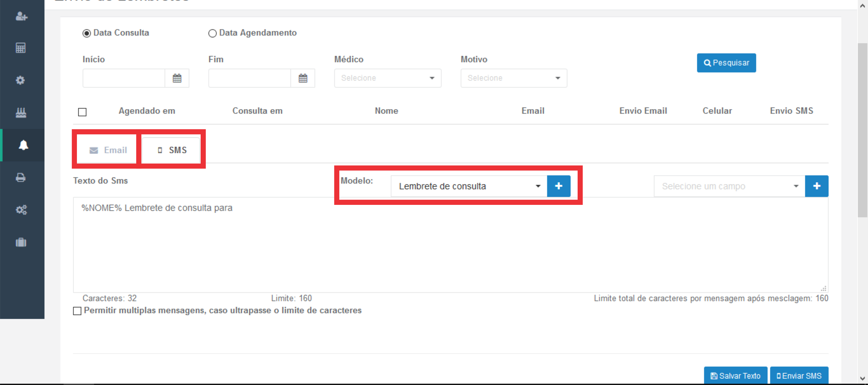This screenshot has width=868, height=385.
Task: Open the single gear settings icon
Action: coord(20,80)
